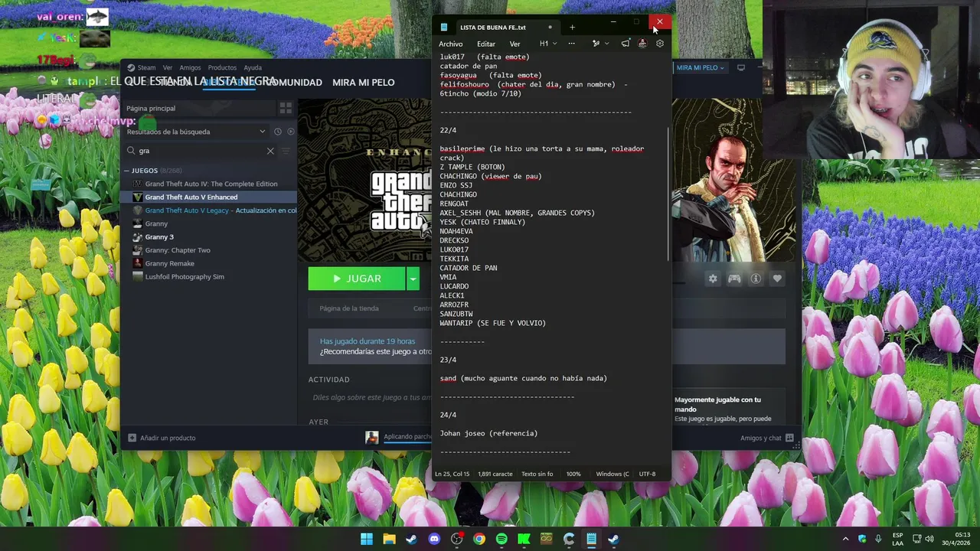Open Google Chrome from the taskbar
Screen dimensions: 980x551
click(479, 539)
